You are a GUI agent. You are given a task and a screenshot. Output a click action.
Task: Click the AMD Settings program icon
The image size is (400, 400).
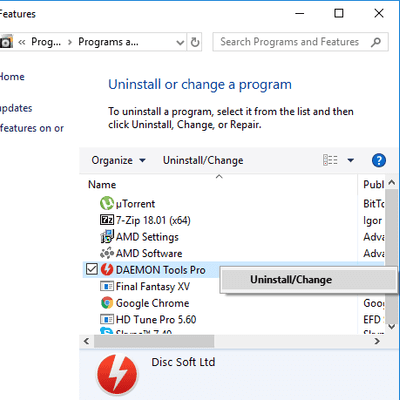point(107,237)
